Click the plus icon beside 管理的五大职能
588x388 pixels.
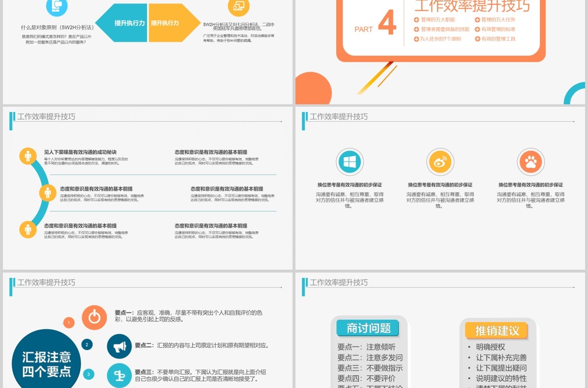tap(416, 20)
